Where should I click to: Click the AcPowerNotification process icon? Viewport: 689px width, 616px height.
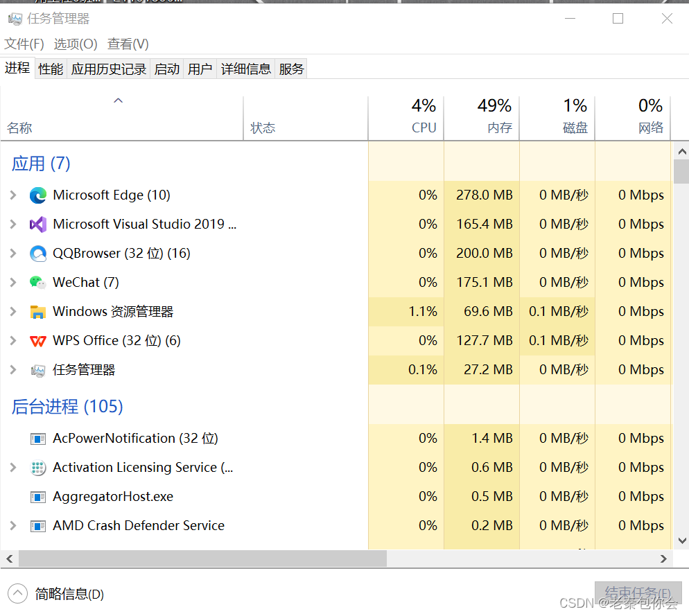[38, 439]
